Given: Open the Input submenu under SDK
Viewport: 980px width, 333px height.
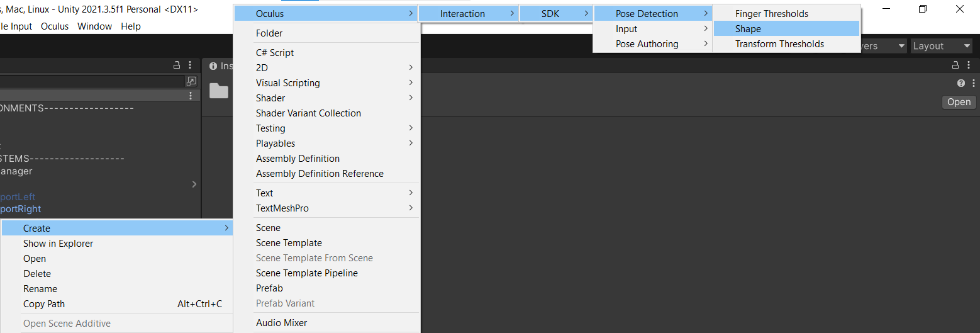Looking at the screenshot, I should click(x=653, y=29).
